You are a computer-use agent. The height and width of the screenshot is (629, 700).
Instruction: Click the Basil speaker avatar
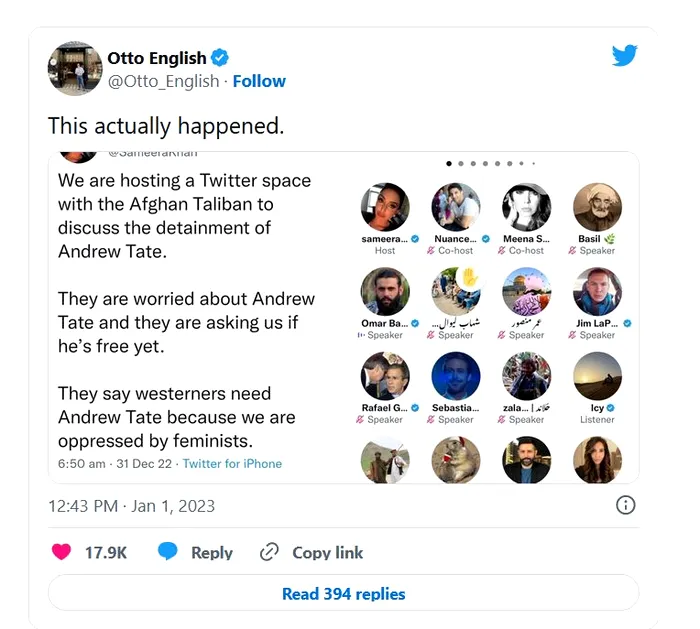pyautogui.click(x=598, y=207)
